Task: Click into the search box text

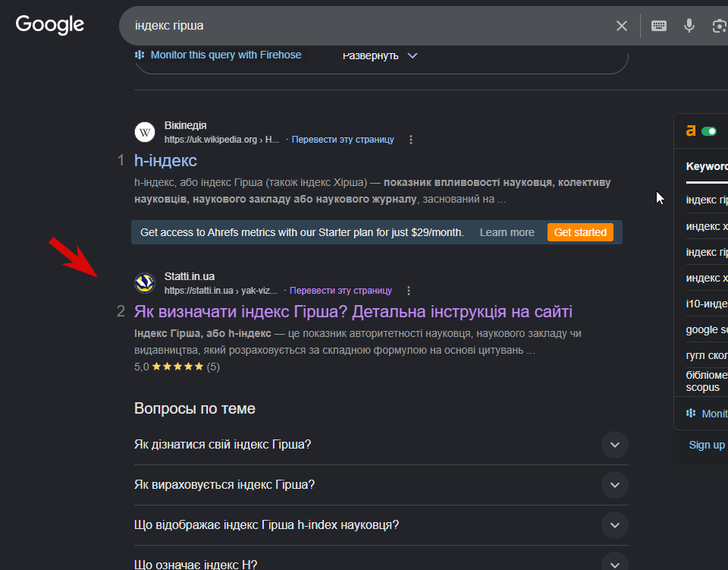Action: (x=169, y=26)
